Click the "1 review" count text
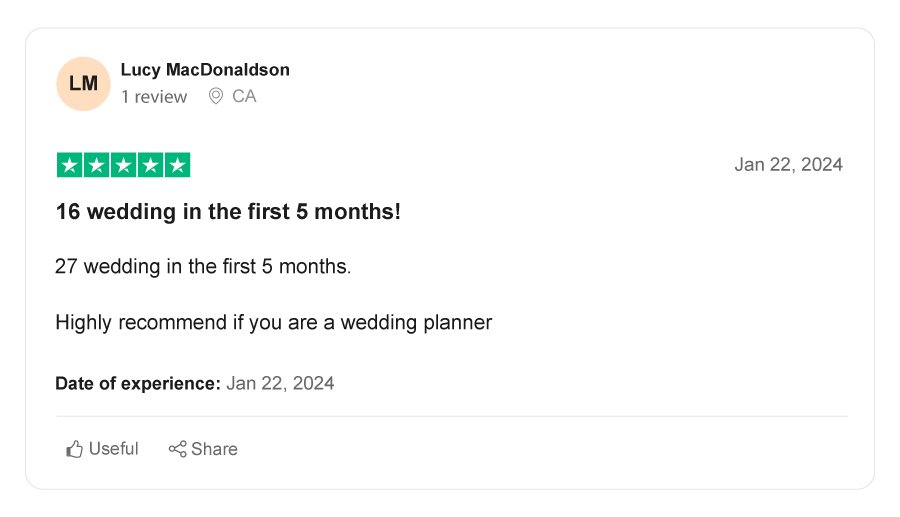The height and width of the screenshot is (517, 900). (154, 97)
